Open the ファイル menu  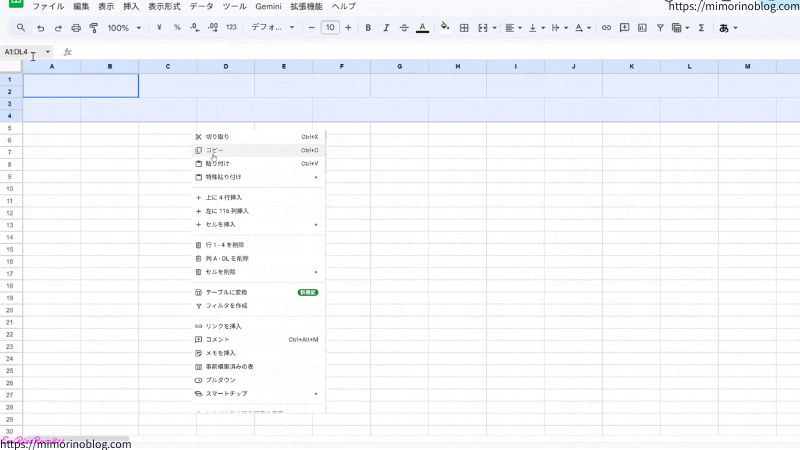(x=48, y=7)
